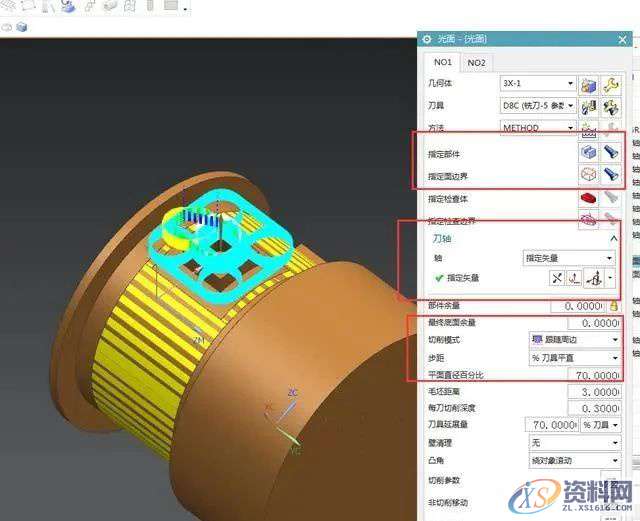This screenshot has width=640, height=521.
Task: Click the edit tool icon beside 刀具 dropdown
Action: click(x=589, y=105)
